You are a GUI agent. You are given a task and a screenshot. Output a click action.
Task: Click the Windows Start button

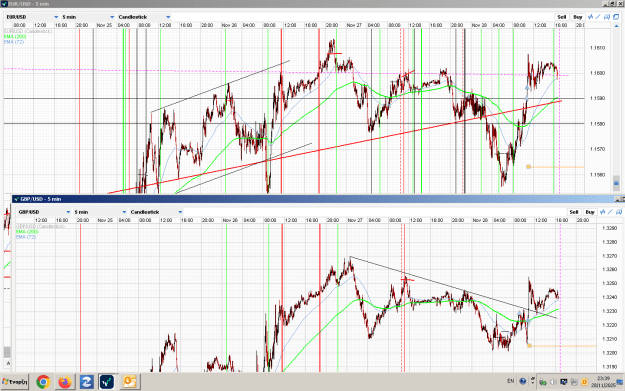[x=15, y=382]
